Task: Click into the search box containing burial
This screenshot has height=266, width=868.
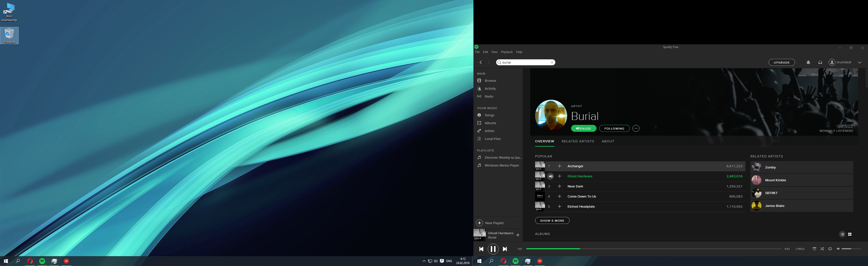Action: click(525, 62)
